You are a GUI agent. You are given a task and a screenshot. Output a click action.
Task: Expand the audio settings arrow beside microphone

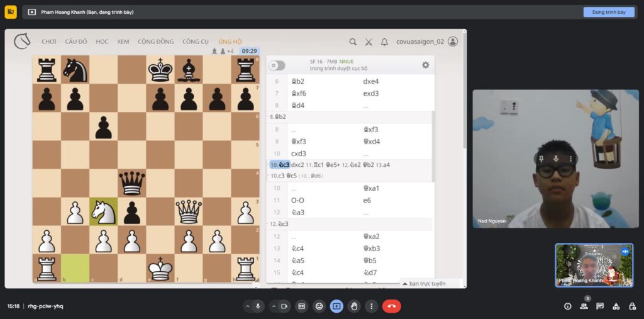(247, 306)
